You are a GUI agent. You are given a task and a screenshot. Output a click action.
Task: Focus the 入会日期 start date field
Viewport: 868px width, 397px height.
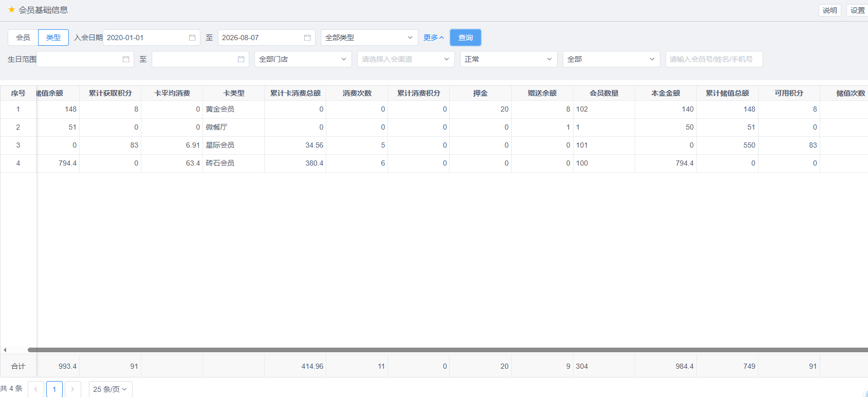click(x=152, y=38)
